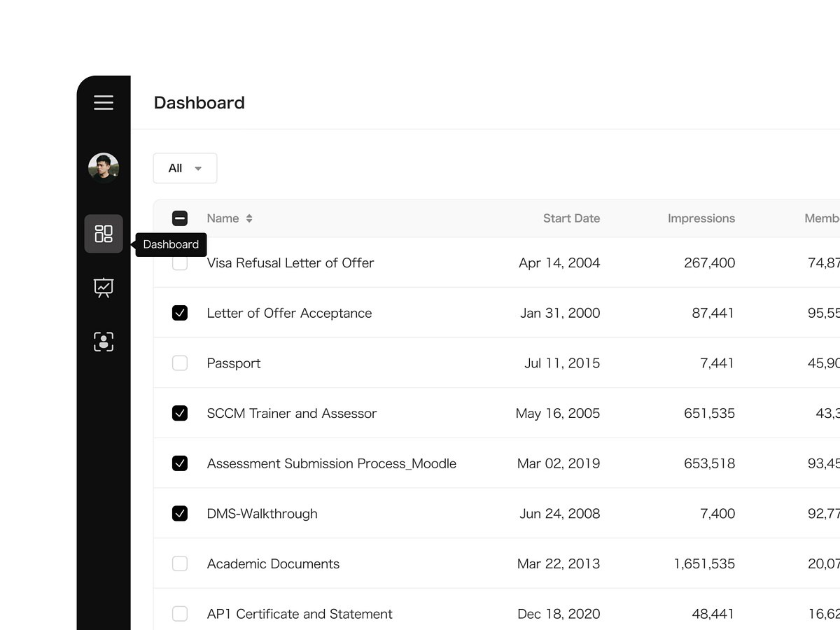Uncheck Letter of Offer Acceptance

[x=180, y=313]
